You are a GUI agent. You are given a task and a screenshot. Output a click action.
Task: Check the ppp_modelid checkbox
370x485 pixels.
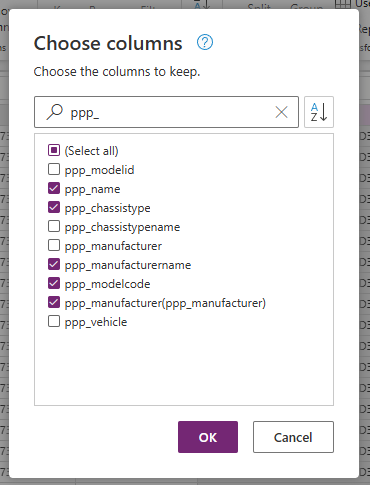[54, 169]
